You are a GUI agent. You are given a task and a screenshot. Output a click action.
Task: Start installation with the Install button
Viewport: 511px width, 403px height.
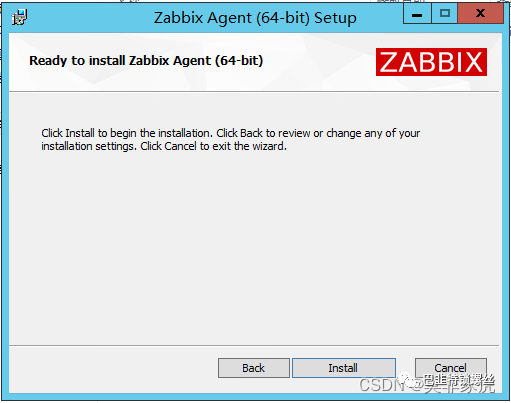pyautogui.click(x=344, y=368)
